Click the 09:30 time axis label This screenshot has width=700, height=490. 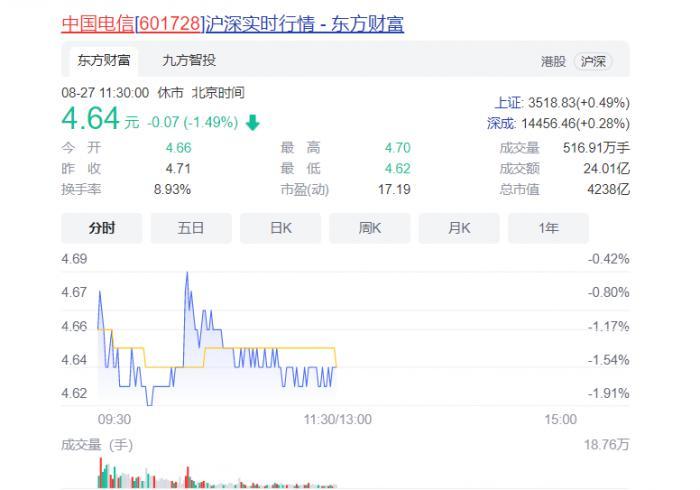coord(114,419)
